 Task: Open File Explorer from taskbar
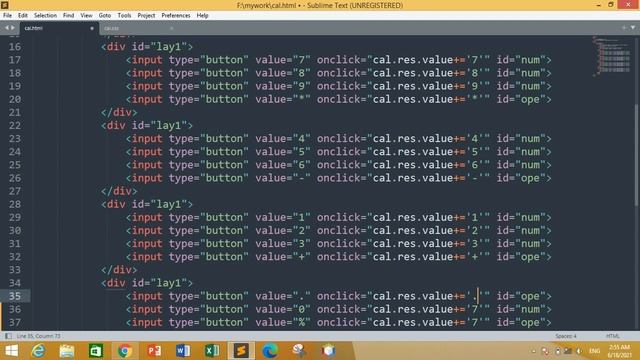pos(67,351)
